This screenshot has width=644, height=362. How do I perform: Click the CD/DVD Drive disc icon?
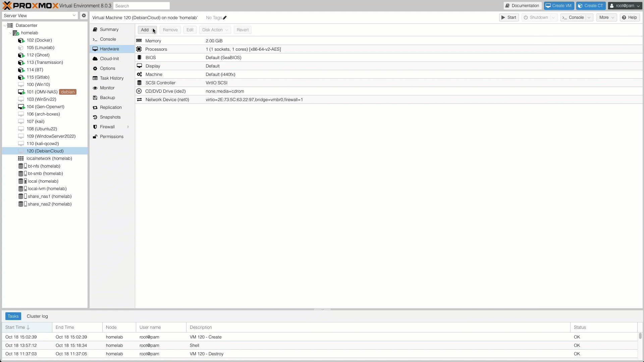coord(139,91)
